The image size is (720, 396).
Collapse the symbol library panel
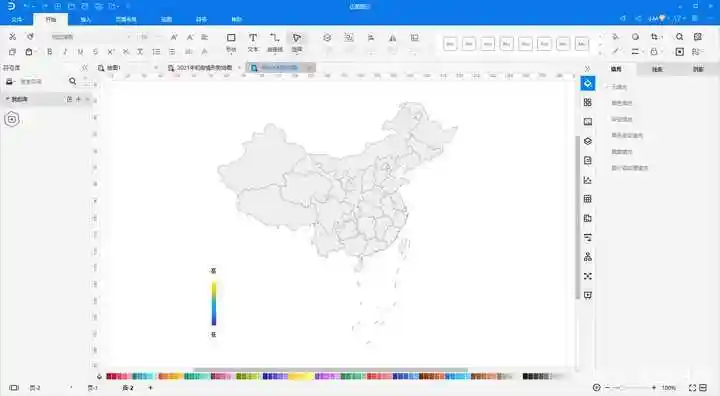point(84,68)
